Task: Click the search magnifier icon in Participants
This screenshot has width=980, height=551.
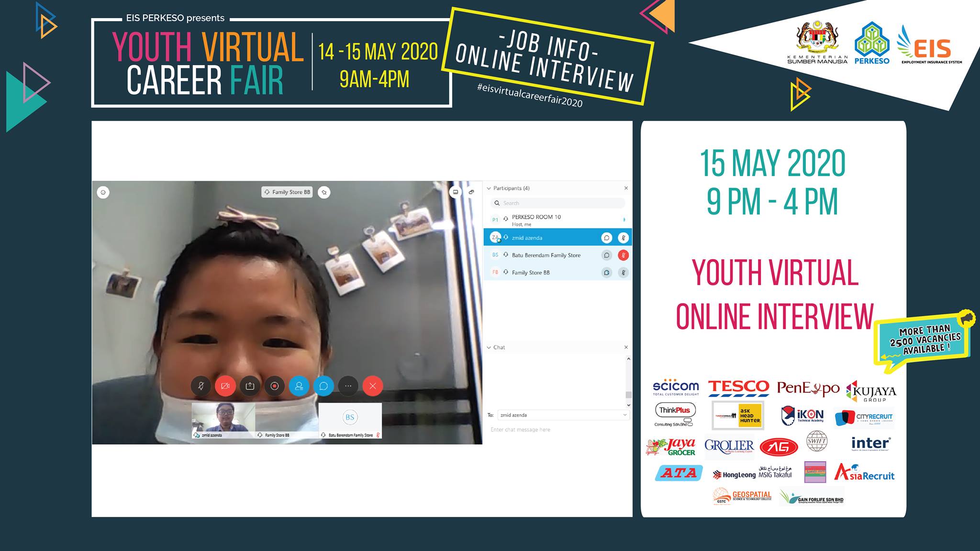Action: (x=497, y=203)
